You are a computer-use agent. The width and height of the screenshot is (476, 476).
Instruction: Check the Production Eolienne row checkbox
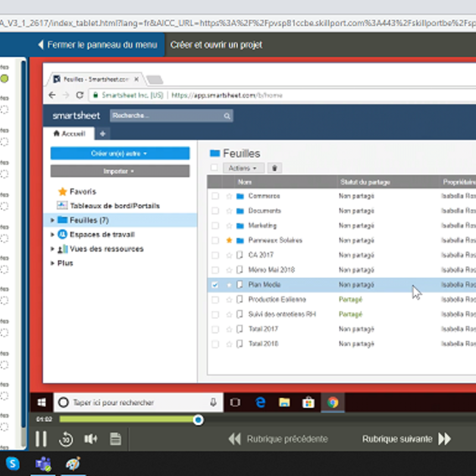pos(215,300)
